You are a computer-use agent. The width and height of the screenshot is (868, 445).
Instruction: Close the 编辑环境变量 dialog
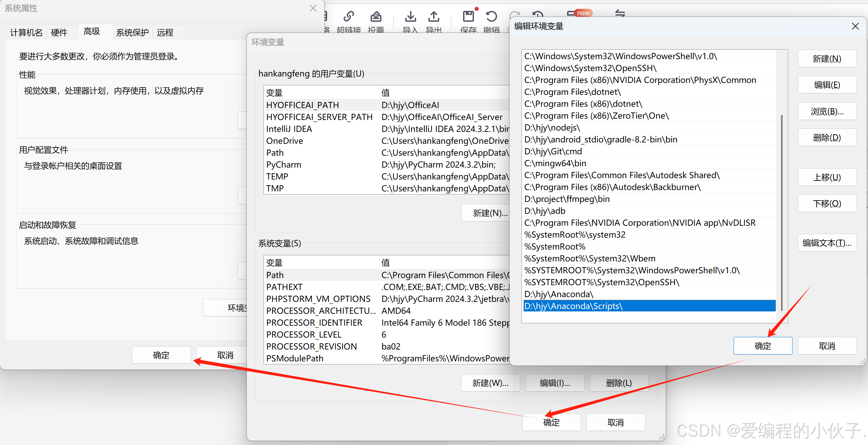[x=855, y=26]
